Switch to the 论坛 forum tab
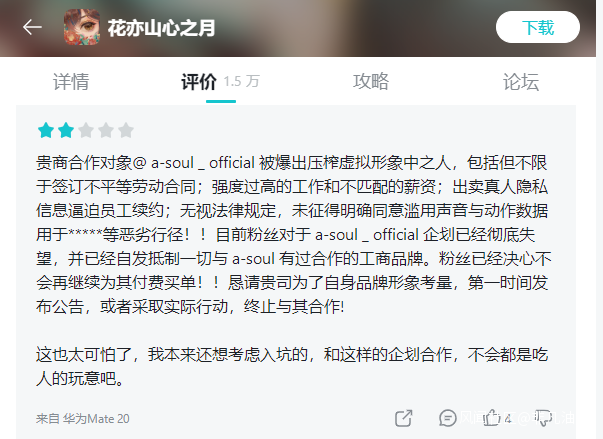This screenshot has height=439, width=603. point(521,81)
